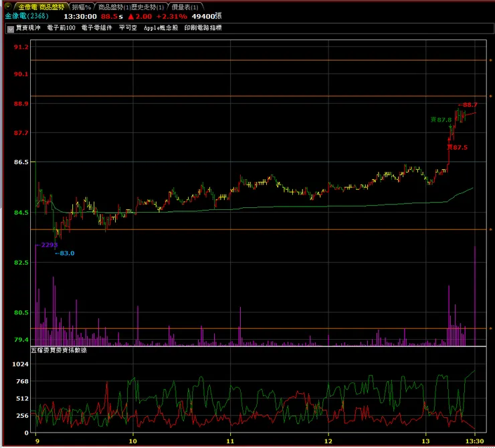The height and width of the screenshot is (448, 495).
Task: Click the 91.2 price axis label
Action: (21, 47)
